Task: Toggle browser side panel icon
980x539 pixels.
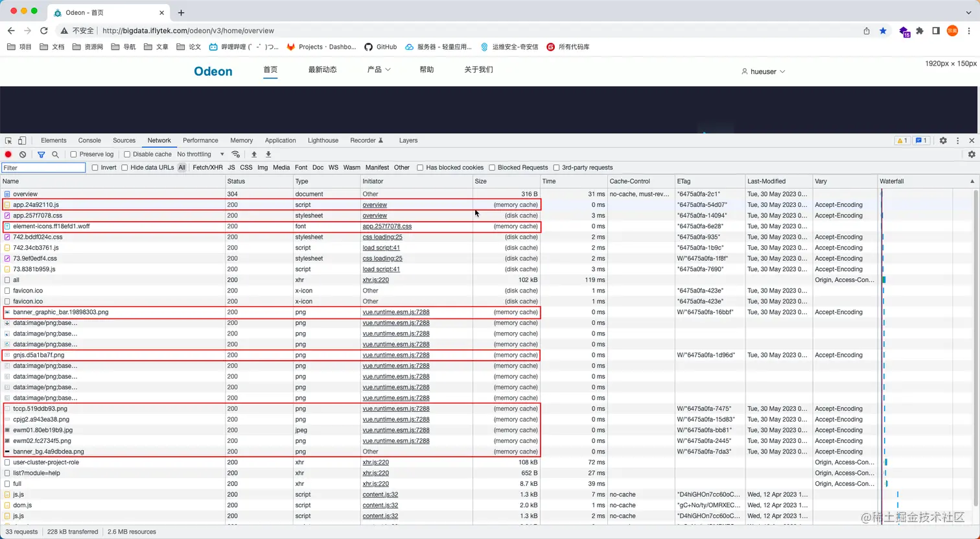Action: (x=936, y=30)
